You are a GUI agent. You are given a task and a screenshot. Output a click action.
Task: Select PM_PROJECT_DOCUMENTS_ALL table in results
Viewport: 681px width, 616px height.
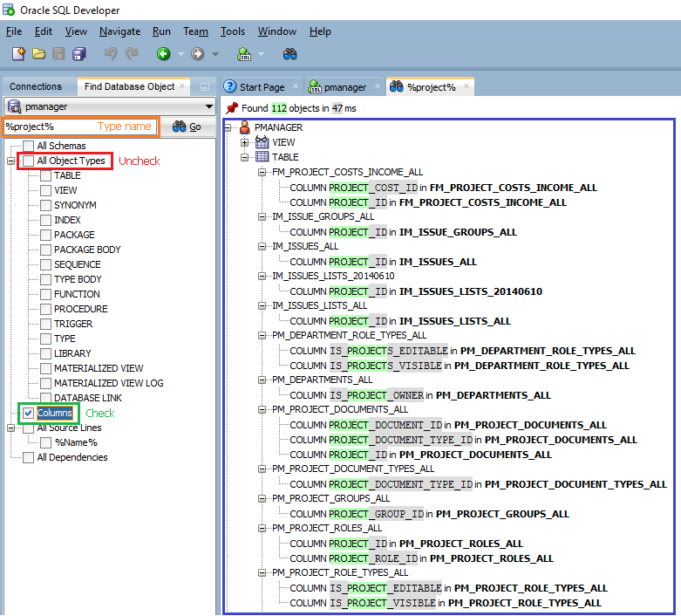tap(339, 409)
